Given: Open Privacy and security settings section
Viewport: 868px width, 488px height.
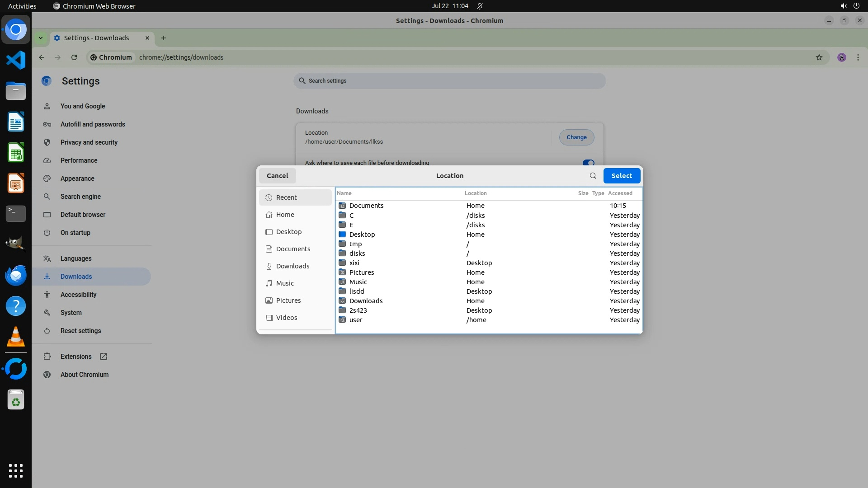Looking at the screenshot, I should (x=89, y=142).
